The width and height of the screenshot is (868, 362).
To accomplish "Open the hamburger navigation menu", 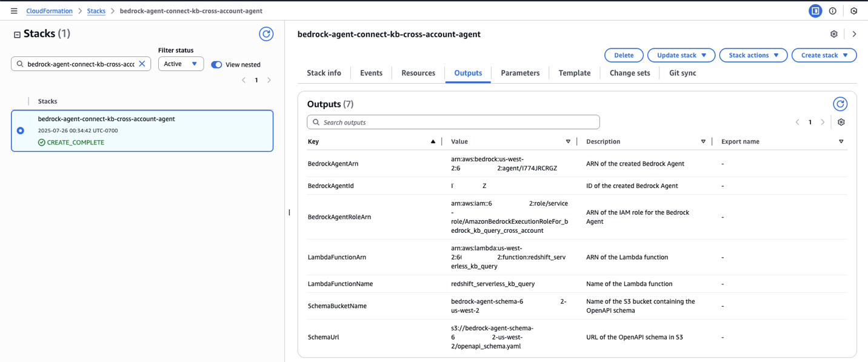I will 14,11.
